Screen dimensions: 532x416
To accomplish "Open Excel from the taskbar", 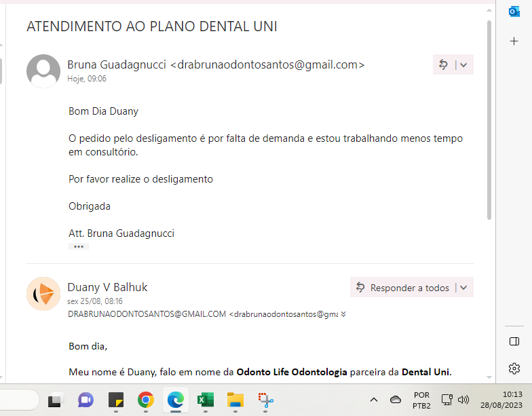I will click(x=205, y=400).
